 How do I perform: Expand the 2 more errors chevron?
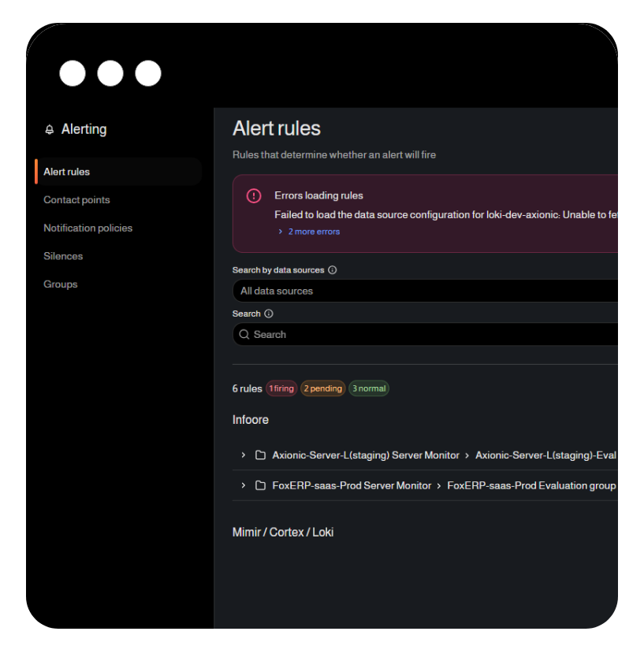tap(281, 232)
